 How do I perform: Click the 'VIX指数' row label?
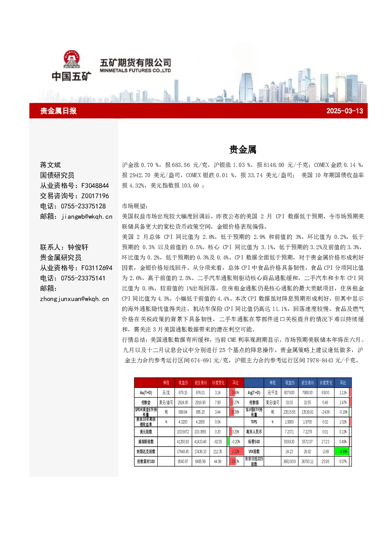pos(254,451)
